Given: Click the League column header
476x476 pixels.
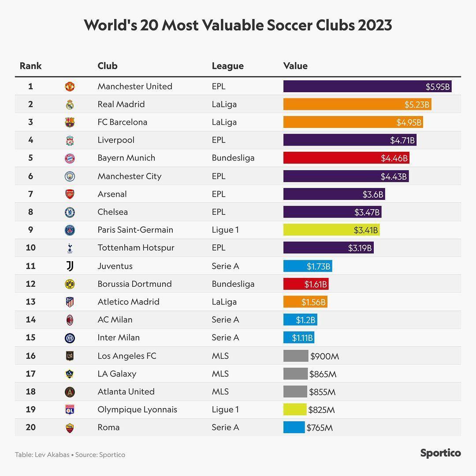Looking at the screenshot, I should click(x=228, y=66).
